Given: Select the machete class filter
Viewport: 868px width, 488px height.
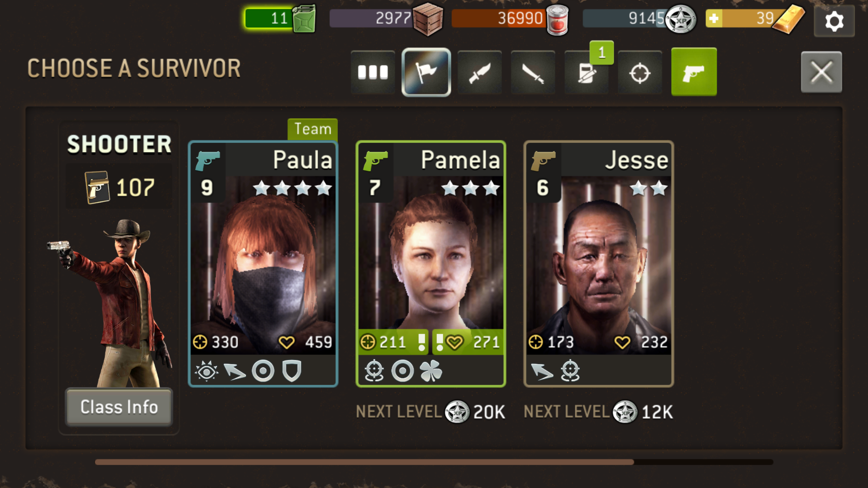Looking at the screenshot, I should click(x=533, y=72).
